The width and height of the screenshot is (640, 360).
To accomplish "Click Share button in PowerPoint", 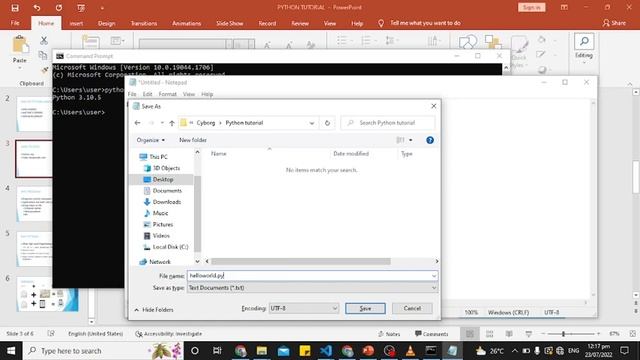I will click(x=614, y=23).
